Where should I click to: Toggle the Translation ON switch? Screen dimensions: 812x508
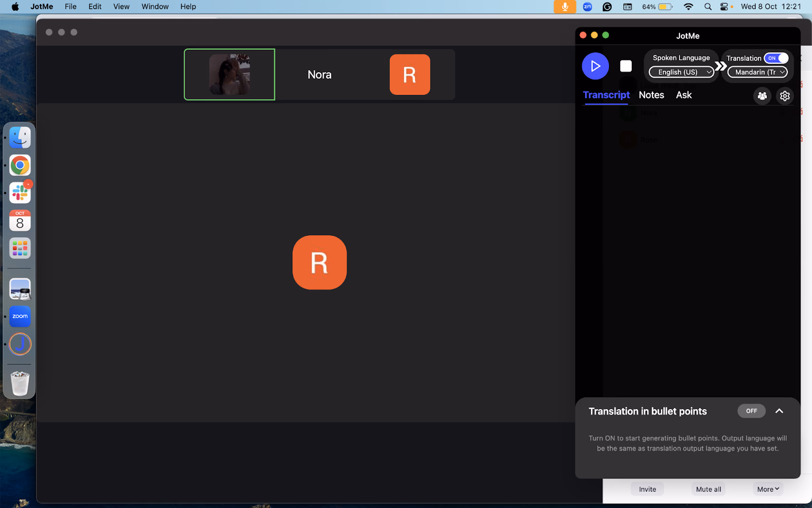(776, 58)
